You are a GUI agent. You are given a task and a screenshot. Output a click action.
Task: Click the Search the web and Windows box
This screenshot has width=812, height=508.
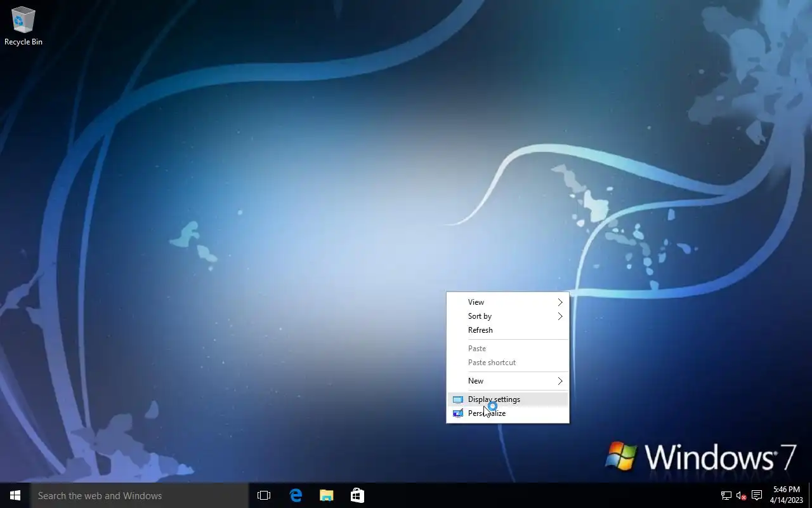[140, 495]
